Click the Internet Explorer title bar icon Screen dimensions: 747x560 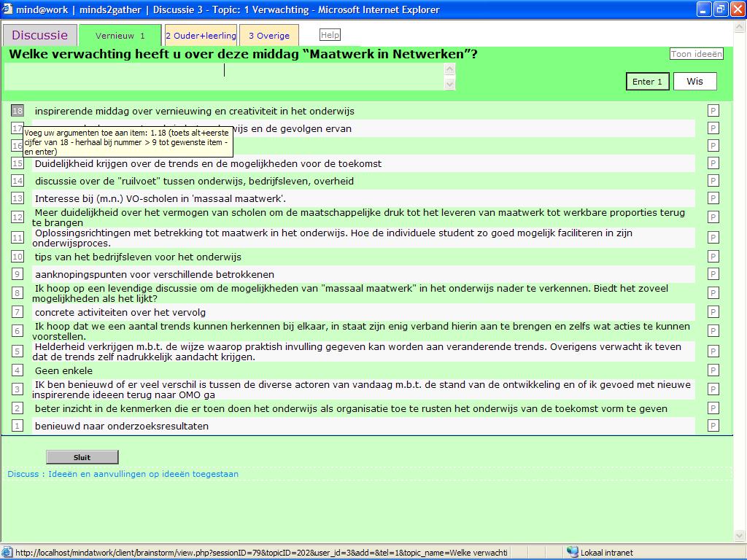coord(7,9)
